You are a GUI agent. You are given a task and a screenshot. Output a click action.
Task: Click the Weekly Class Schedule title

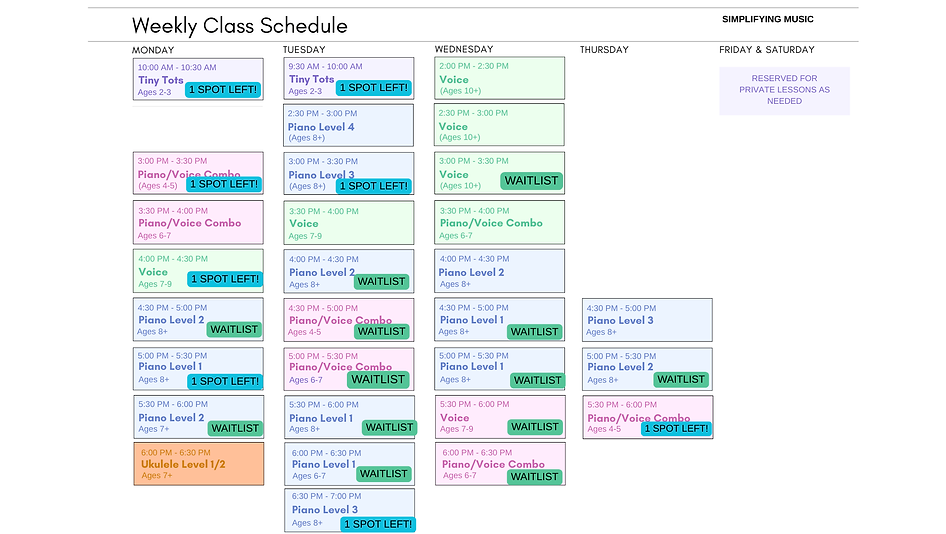click(x=240, y=26)
